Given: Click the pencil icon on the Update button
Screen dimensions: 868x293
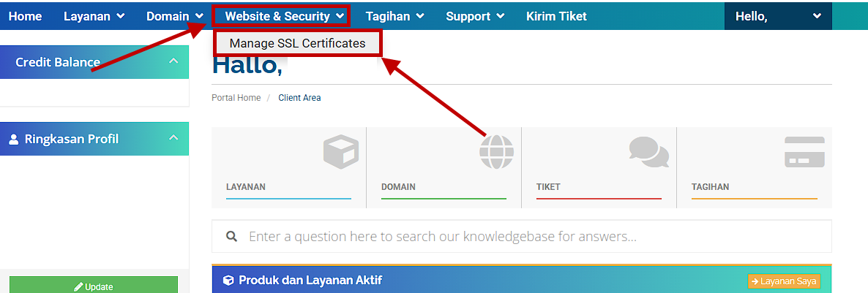Looking at the screenshot, I should [78, 287].
